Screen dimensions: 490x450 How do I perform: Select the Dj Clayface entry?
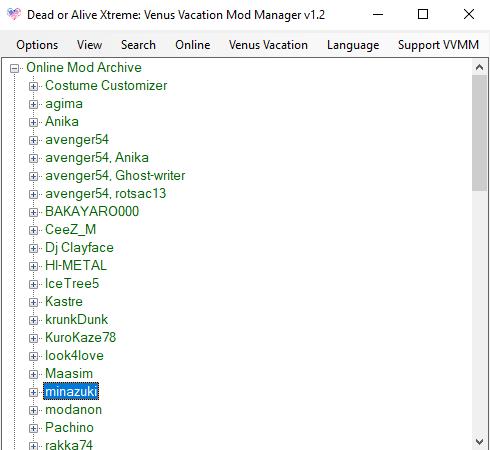(x=79, y=248)
